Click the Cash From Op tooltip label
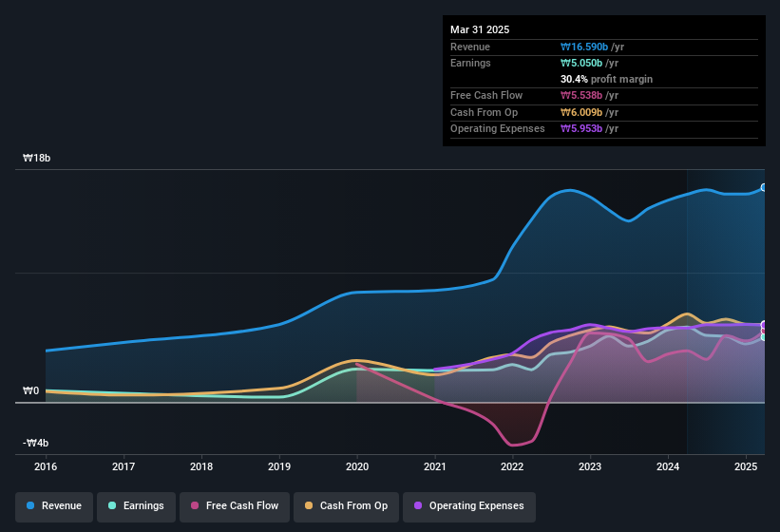Image resolution: width=780 pixels, height=532 pixels. coord(484,112)
